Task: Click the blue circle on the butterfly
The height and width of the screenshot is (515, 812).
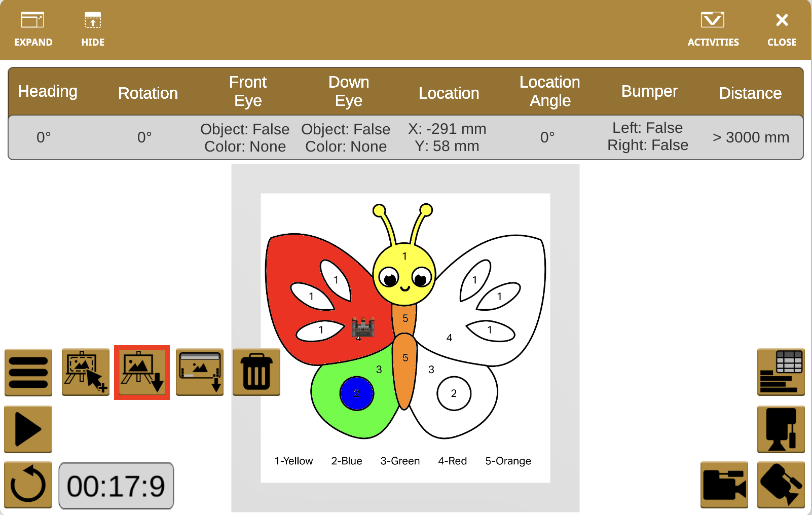Action: pyautogui.click(x=356, y=393)
